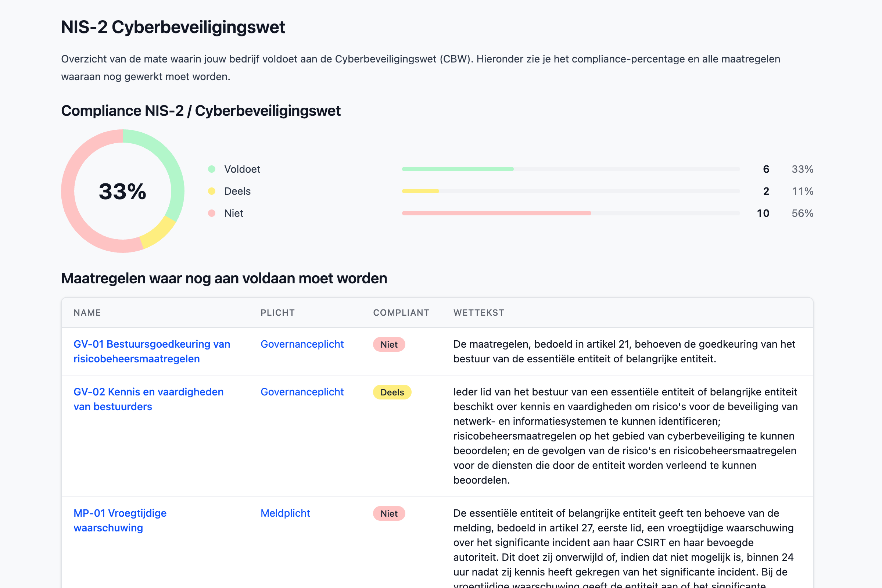Click the green Voldoet progress bar
The height and width of the screenshot is (588, 882).
point(571,169)
